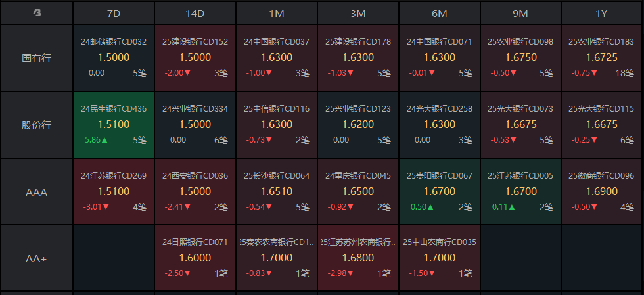Viewport: 644px width, 295px height.
Task: Open the 25徽商银行CD096 quote cell
Action: (601, 192)
